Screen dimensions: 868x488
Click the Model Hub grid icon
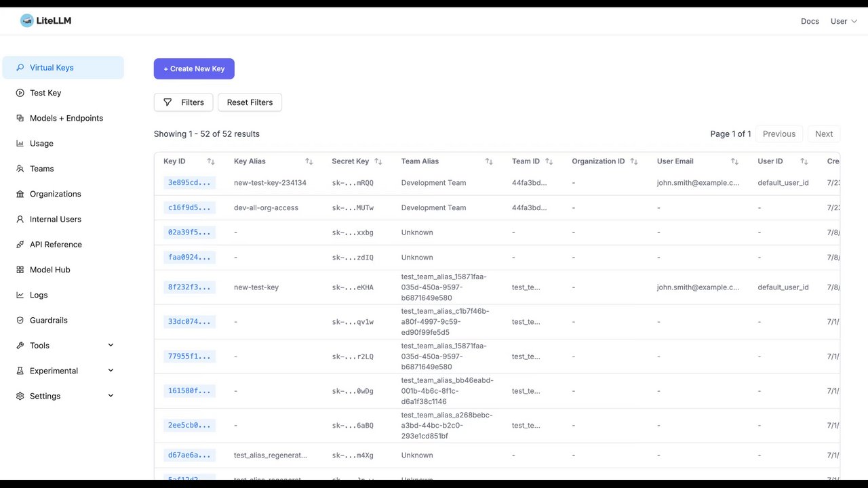pos(20,270)
